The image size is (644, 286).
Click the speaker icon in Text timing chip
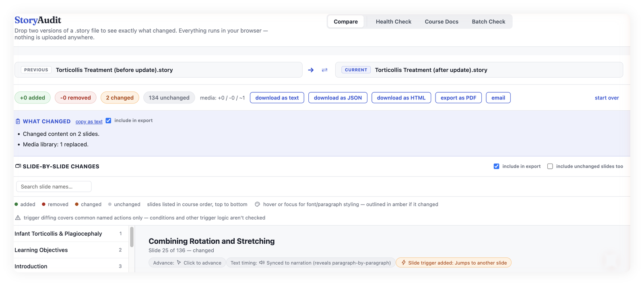(x=262, y=263)
